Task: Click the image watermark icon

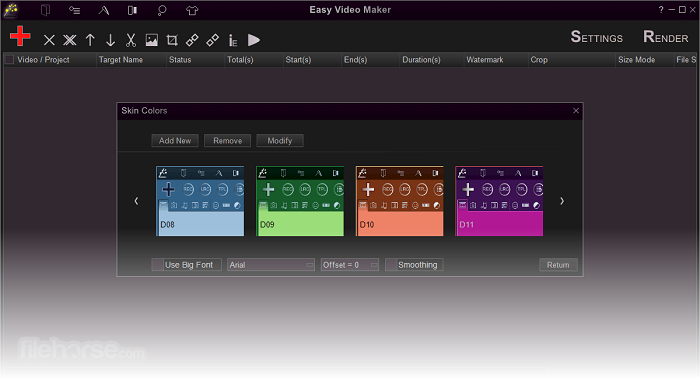Action: pyautogui.click(x=152, y=40)
